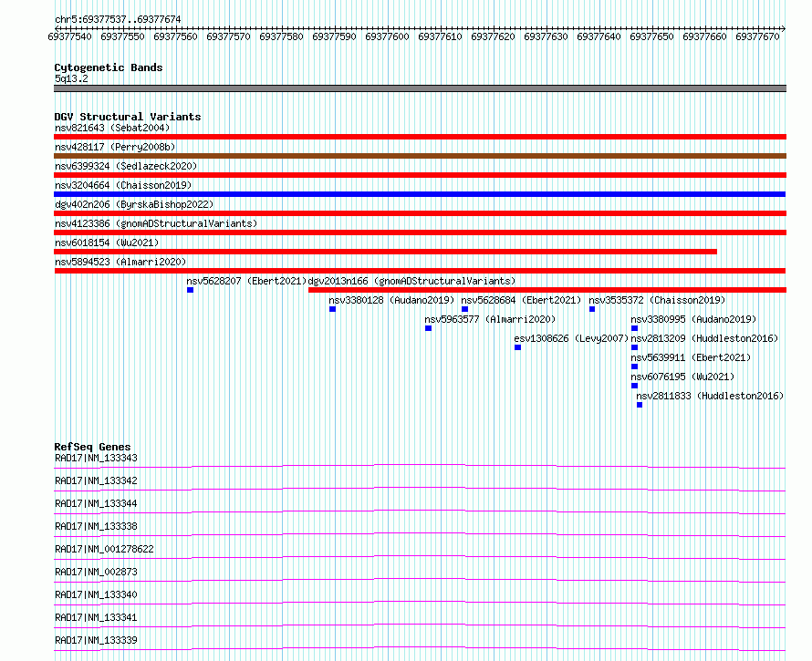Click ruler position 69377600
This screenshot has height=661, width=812.
coord(388,36)
